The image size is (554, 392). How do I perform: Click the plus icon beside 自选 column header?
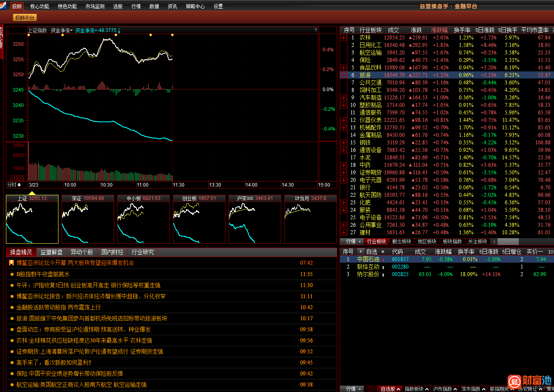(x=360, y=251)
